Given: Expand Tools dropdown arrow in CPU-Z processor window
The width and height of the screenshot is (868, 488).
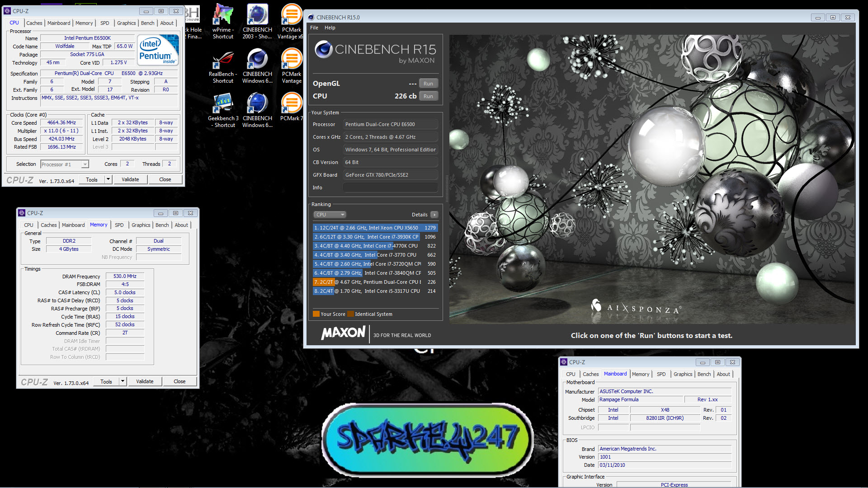Looking at the screenshot, I should tap(108, 179).
